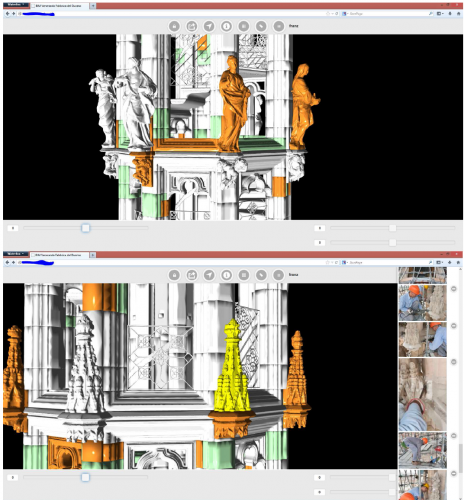Open thumbnail of worker bending on scaffolding

tap(422, 450)
